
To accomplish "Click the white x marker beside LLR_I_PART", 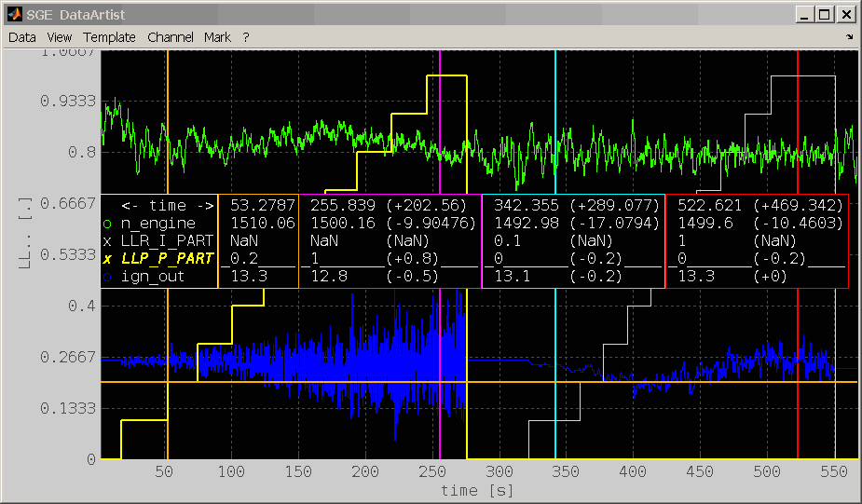I will [107, 241].
